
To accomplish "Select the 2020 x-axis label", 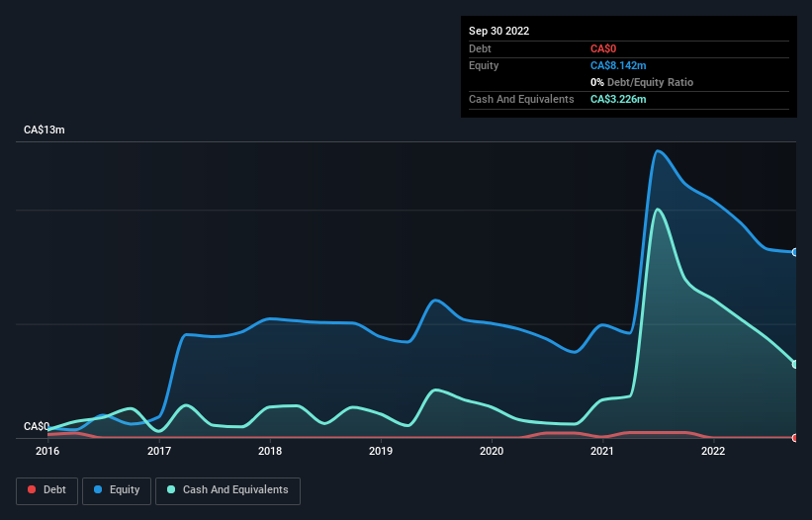I will point(492,451).
